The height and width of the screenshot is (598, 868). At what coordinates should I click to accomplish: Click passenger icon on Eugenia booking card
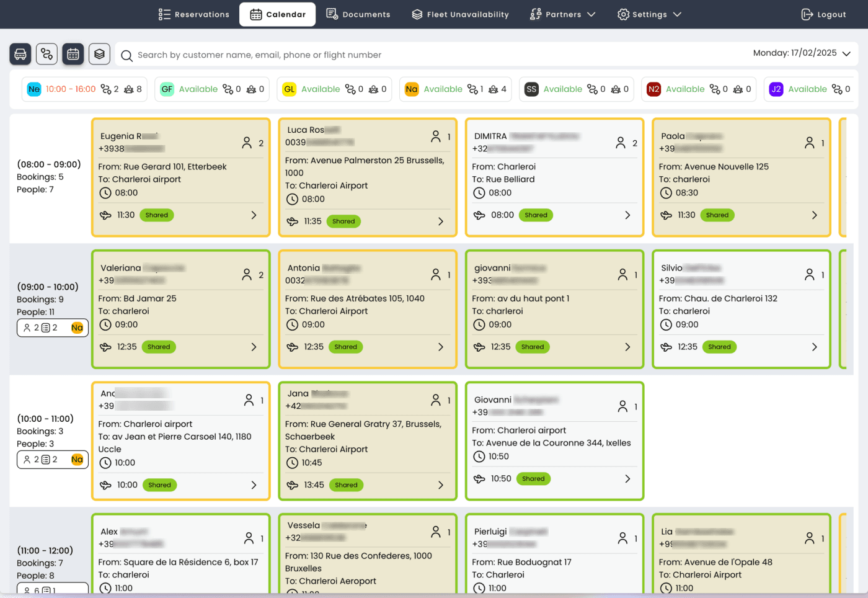pos(247,143)
